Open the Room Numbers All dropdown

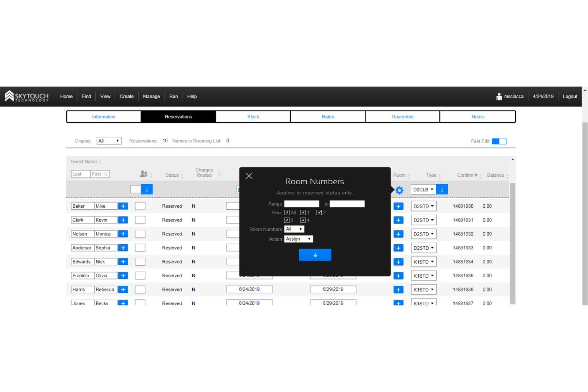pos(294,229)
